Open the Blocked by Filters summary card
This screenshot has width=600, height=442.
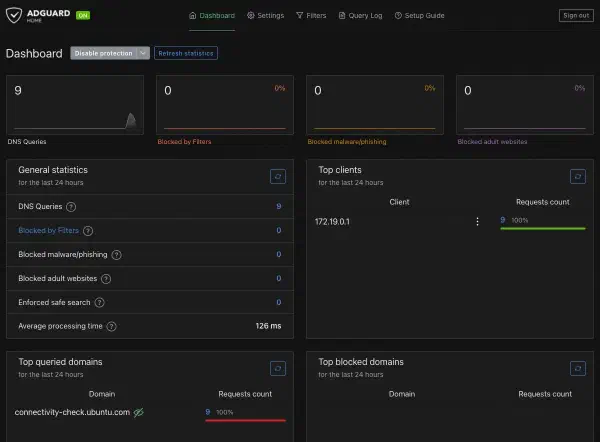pos(225,105)
